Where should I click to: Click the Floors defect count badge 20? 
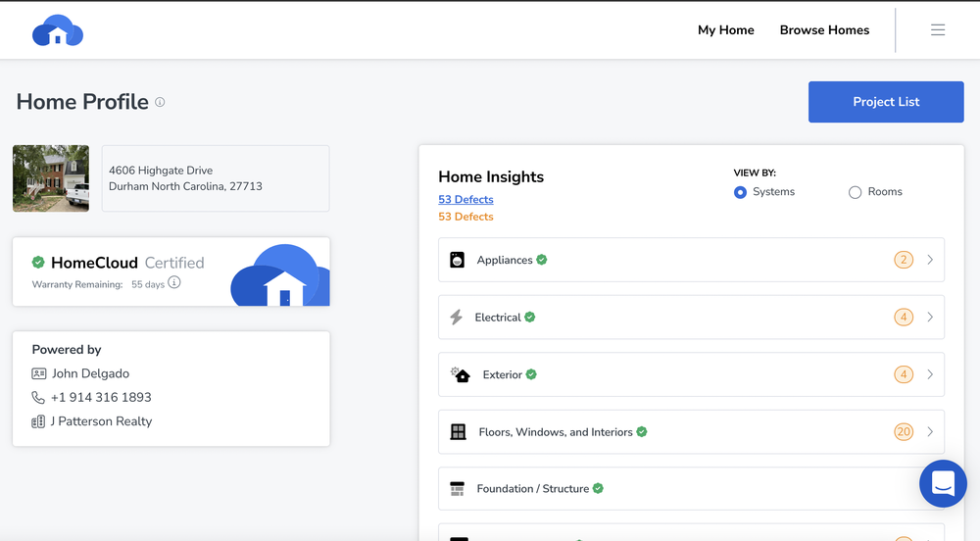(x=904, y=431)
